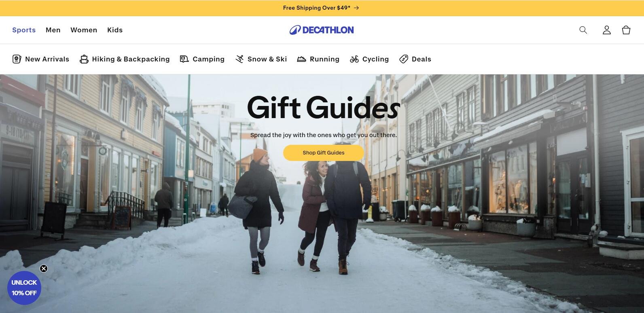644x313 pixels.
Task: Click the Hiking & Backpacking backpack icon
Action: tap(84, 59)
